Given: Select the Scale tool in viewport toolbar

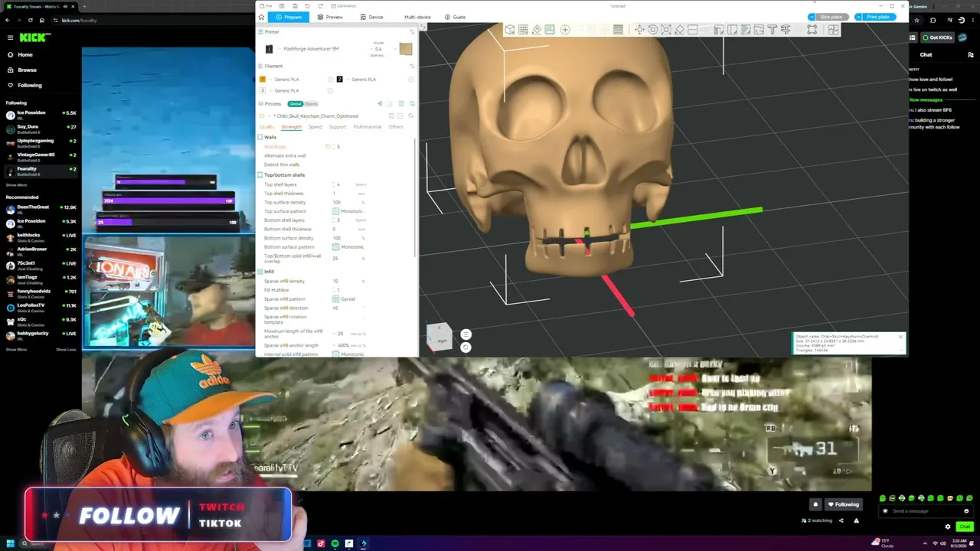Looking at the screenshot, I should click(666, 30).
